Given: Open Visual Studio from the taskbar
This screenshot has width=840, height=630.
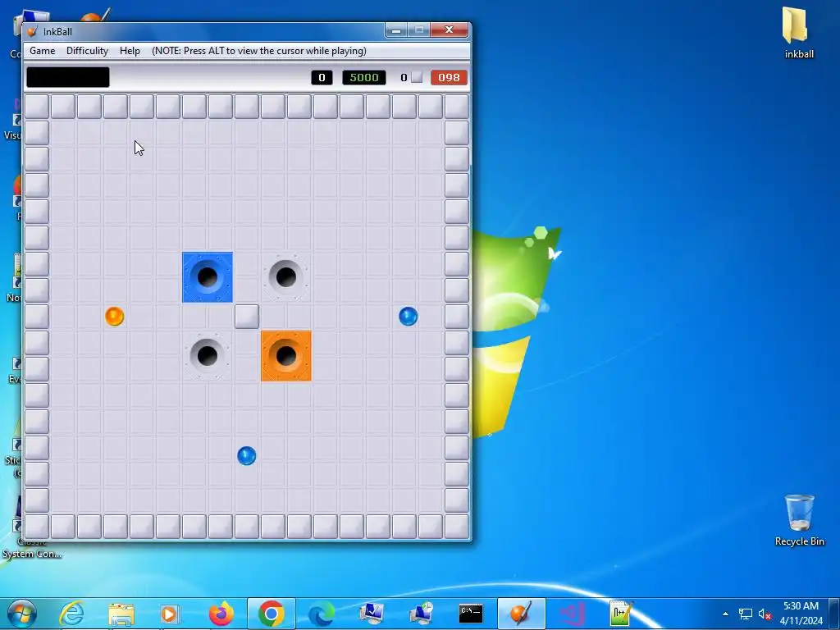Looking at the screenshot, I should [572, 614].
